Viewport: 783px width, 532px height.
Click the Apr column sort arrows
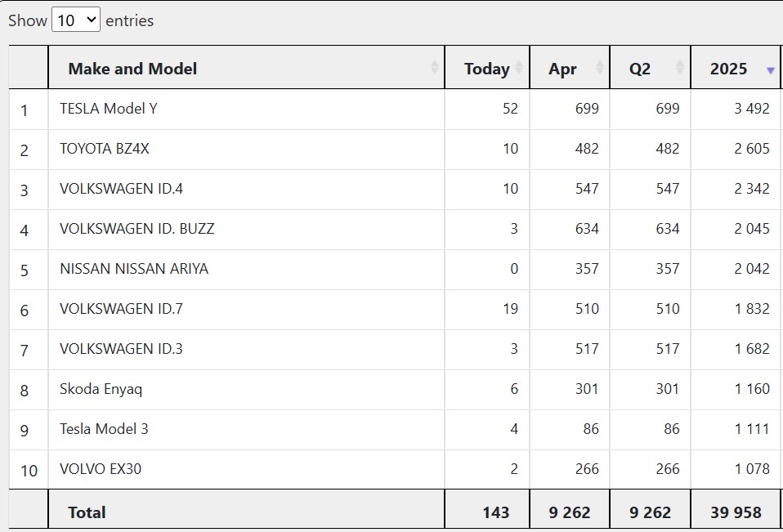tap(600, 67)
